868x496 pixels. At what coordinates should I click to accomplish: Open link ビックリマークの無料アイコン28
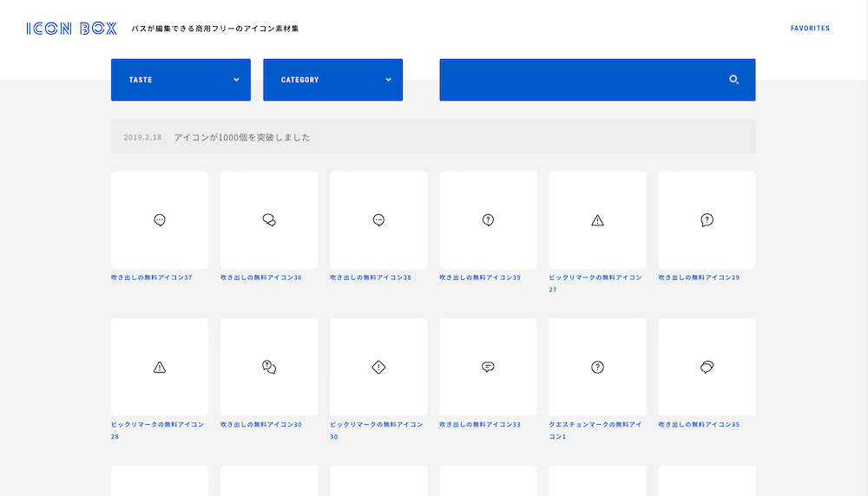point(158,430)
